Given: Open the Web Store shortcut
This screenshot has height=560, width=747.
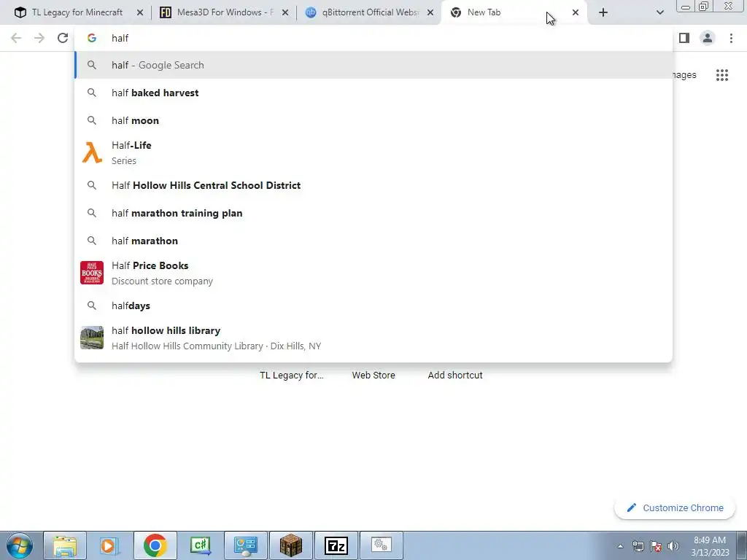Looking at the screenshot, I should click(373, 376).
